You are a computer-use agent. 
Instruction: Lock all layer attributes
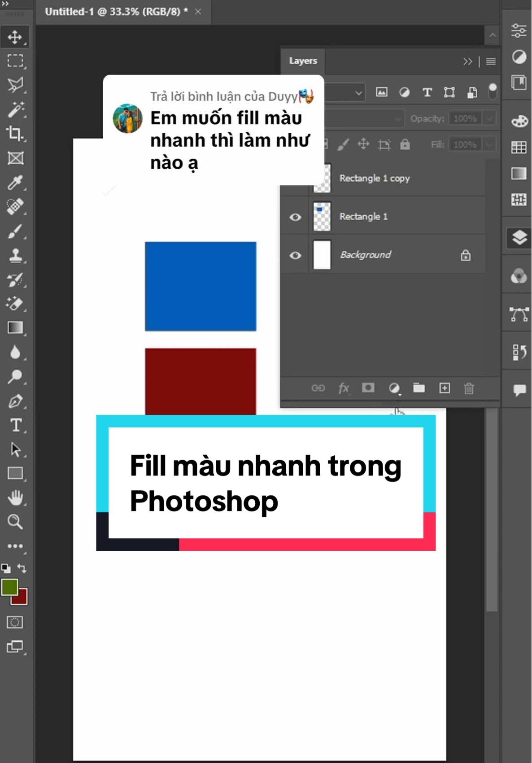(405, 144)
